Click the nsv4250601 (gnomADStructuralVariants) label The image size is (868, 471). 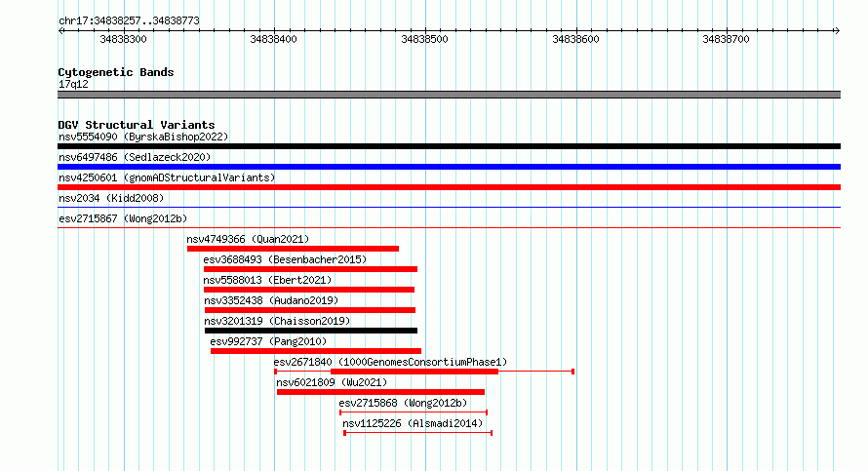pos(167,177)
